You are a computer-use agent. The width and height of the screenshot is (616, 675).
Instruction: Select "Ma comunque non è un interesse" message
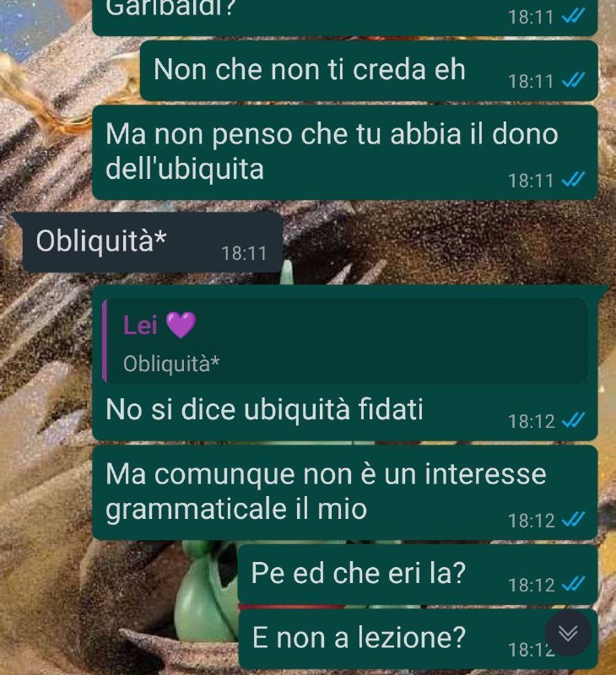(x=345, y=493)
